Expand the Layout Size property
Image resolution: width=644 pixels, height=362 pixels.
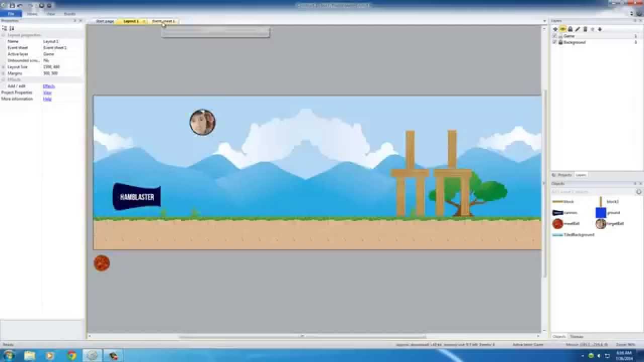pyautogui.click(x=4, y=67)
